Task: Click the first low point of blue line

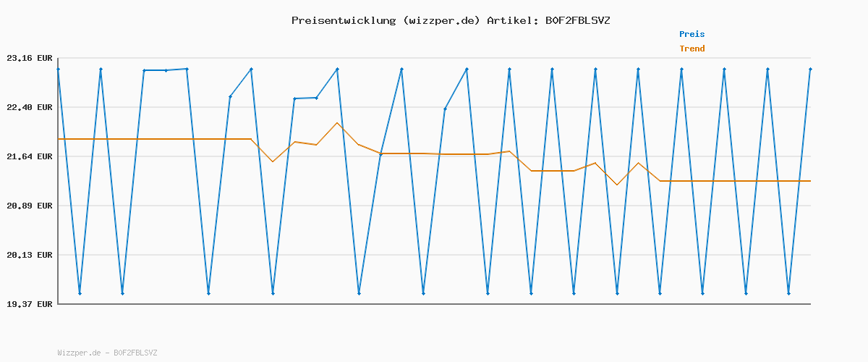Action: [80, 293]
